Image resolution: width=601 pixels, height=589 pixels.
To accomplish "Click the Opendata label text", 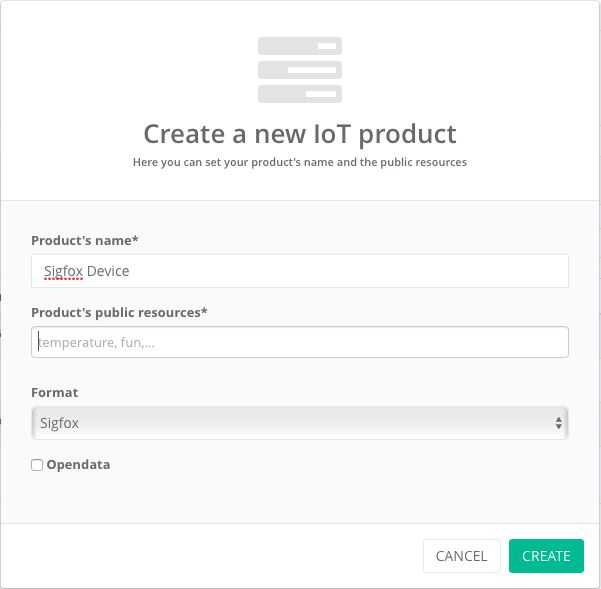I will coord(78,465).
